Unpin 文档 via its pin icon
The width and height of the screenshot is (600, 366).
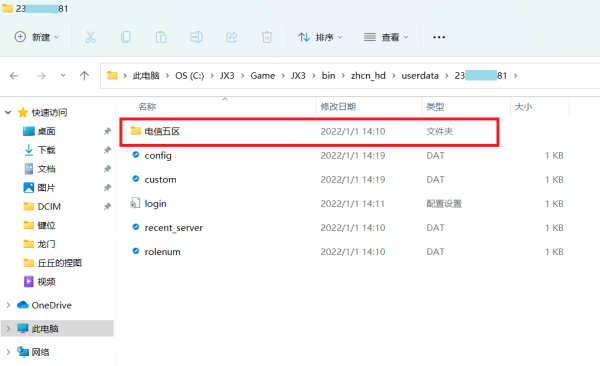click(107, 169)
